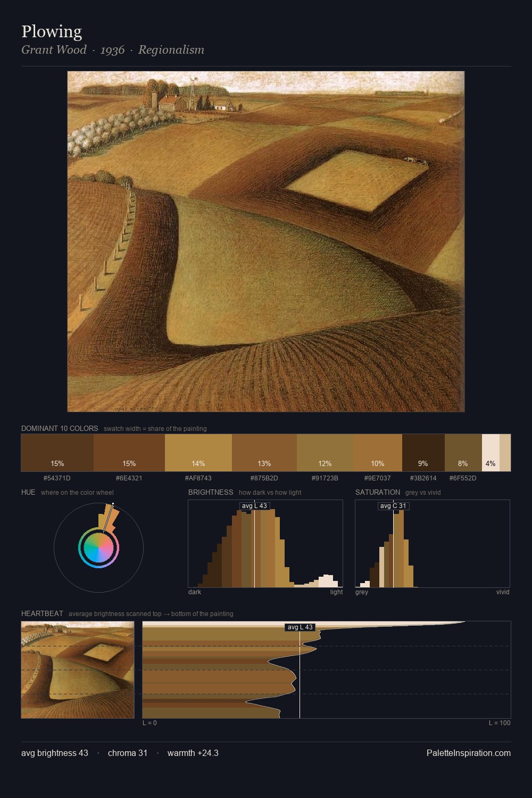This screenshot has height=798, width=532.
Task: Visit PaletteInspiration.com link
Action: [469, 753]
